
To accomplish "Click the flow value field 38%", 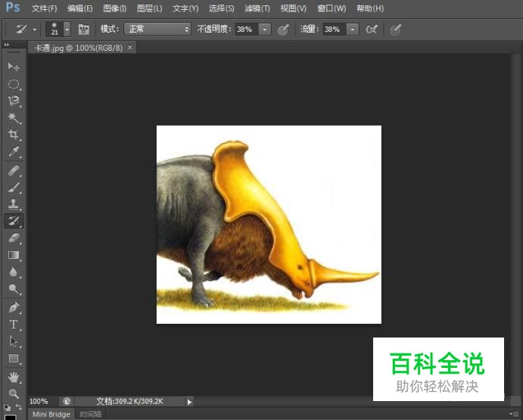I will (334, 30).
